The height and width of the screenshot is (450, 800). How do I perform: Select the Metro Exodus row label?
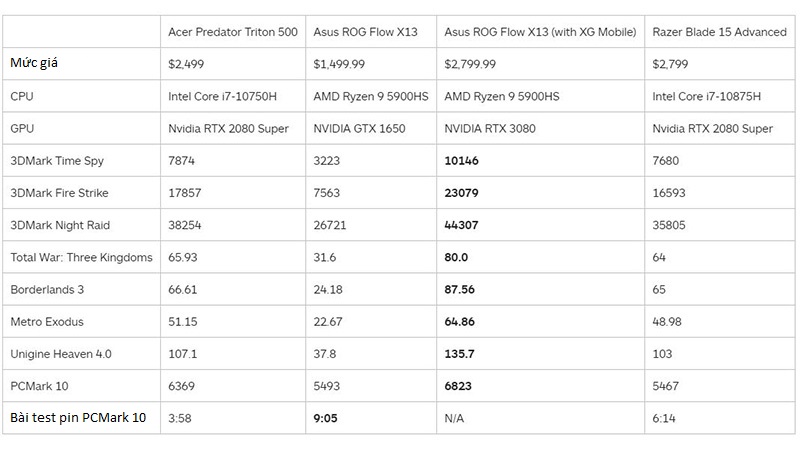(x=47, y=321)
